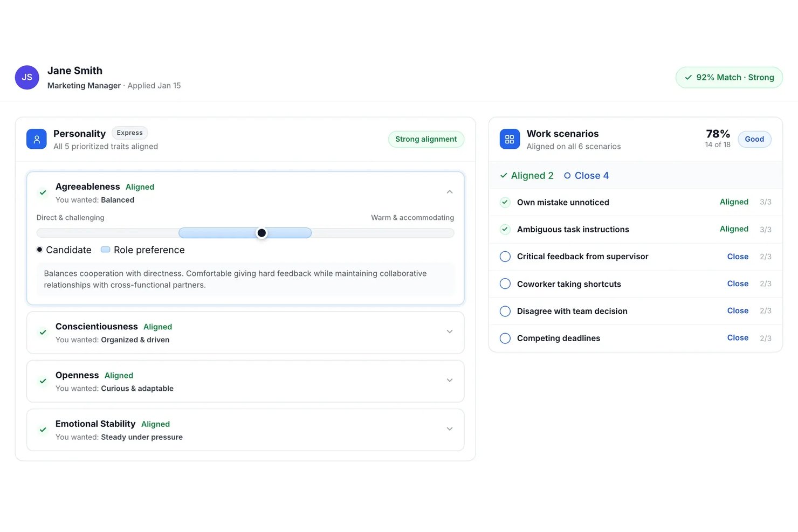Screen dimensions: 798x532
Task: Click the Express tag next to Personality
Action: [x=130, y=133]
